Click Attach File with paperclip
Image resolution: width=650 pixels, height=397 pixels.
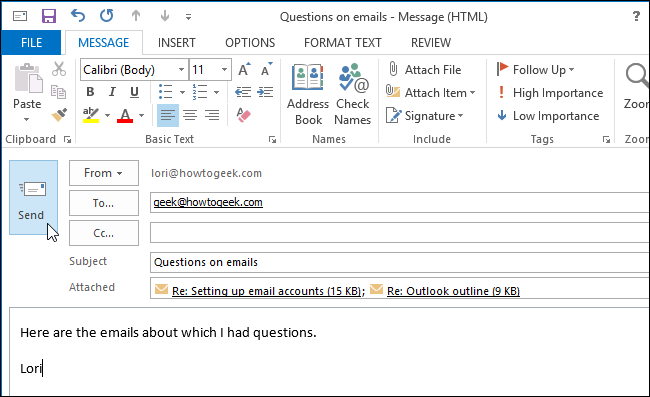coord(424,70)
